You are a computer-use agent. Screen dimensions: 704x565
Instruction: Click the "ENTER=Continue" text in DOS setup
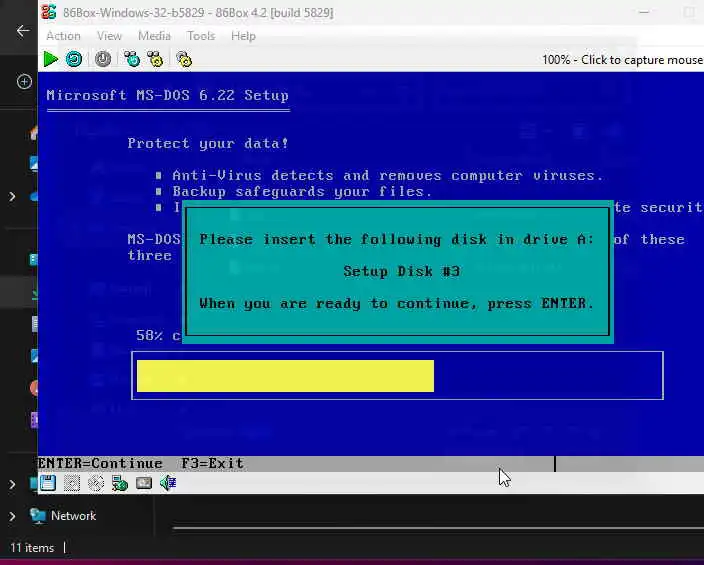(x=100, y=463)
